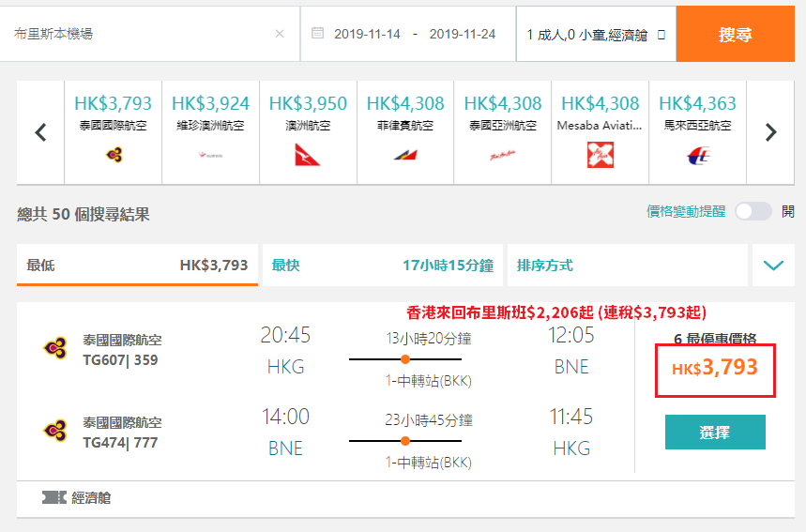This screenshot has height=532, width=806.
Task: Click the 泰國亞洲航空 airline name
Action: [x=503, y=126]
